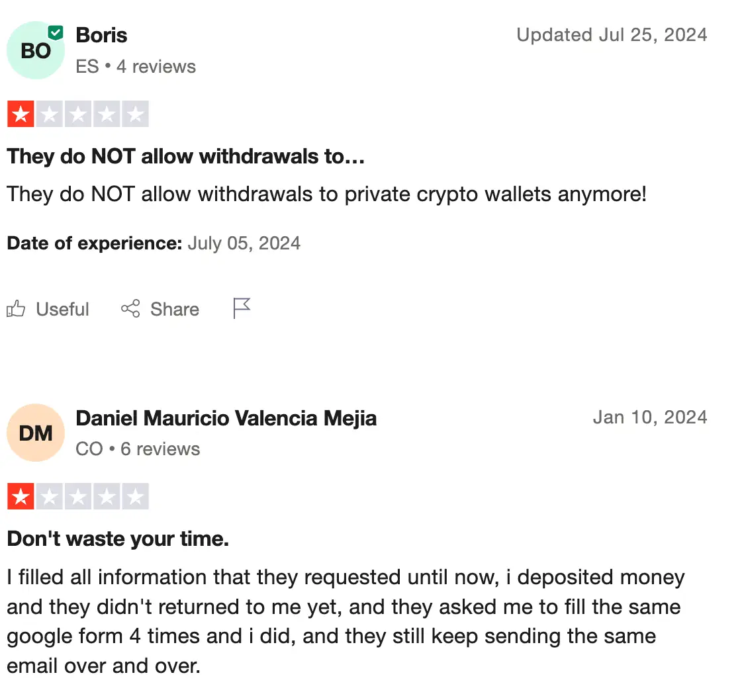Click the last grey star in Boris's rating
Image resolution: width=744 pixels, height=700 pixels.
[135, 114]
